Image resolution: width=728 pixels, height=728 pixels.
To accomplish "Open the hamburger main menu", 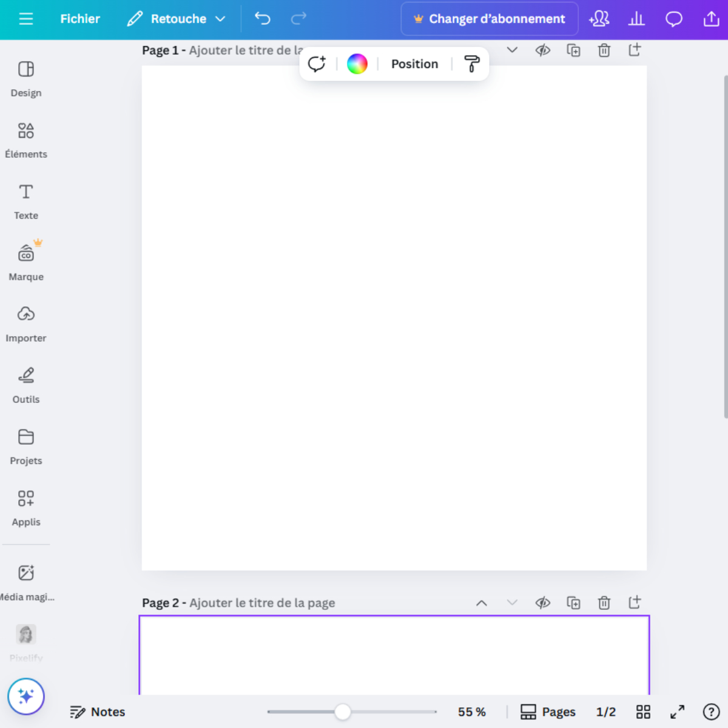I will point(25,19).
